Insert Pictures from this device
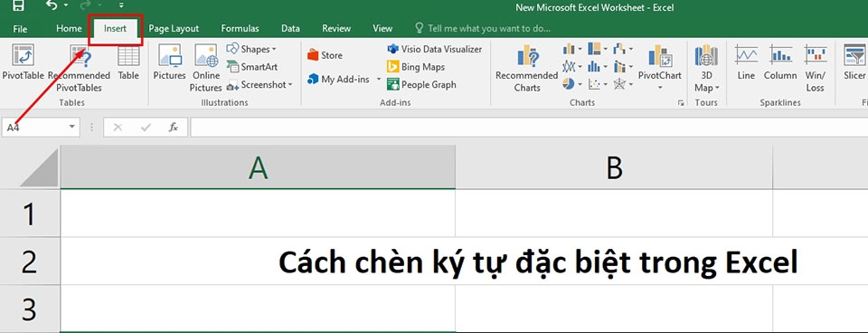The height and width of the screenshot is (333, 868). (x=169, y=62)
